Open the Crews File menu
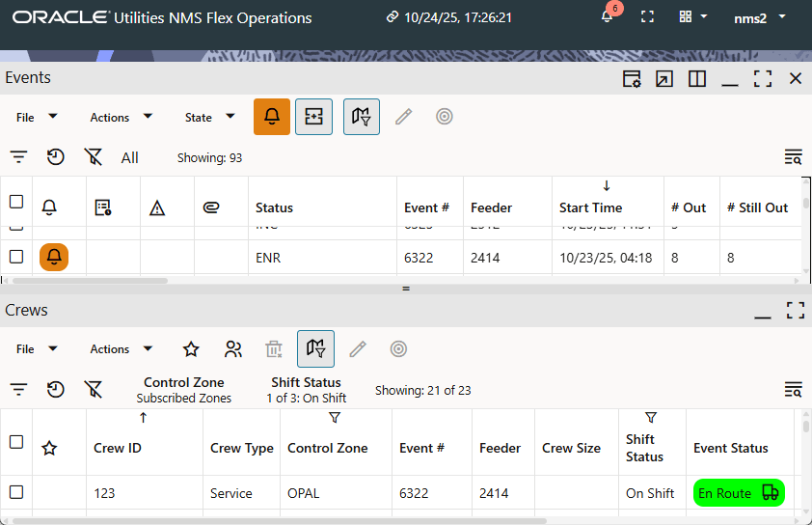Screen dimensions: 812x525 [37, 348]
